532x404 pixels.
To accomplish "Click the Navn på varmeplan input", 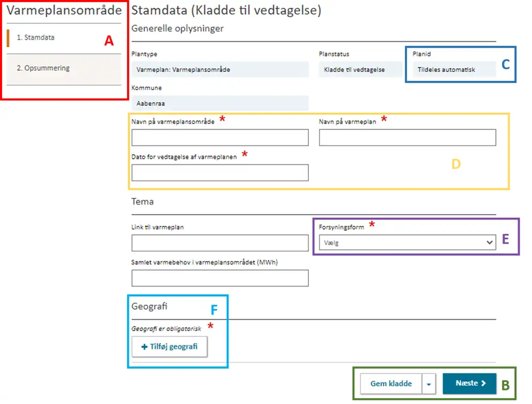I will 407,138.
